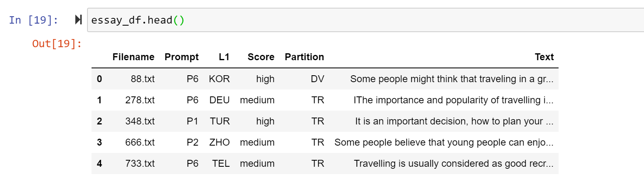Image resolution: width=644 pixels, height=194 pixels.
Task: Click inside the essay_df.head() code cell
Action: point(325,20)
